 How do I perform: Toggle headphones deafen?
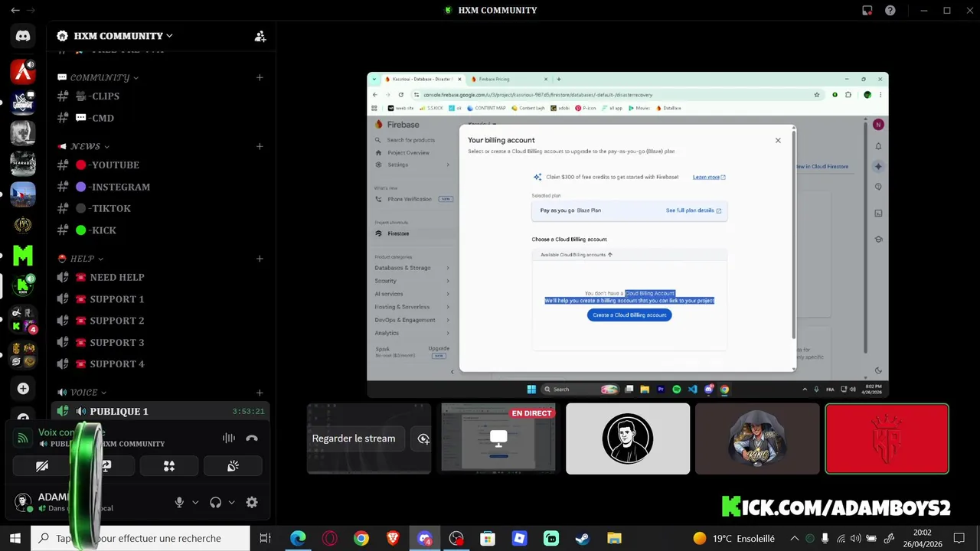[x=215, y=503]
